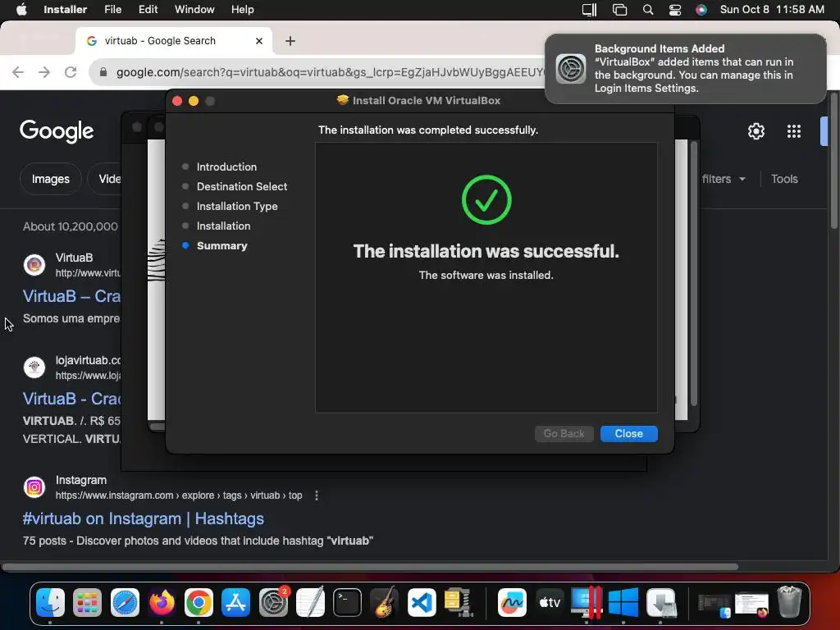Open the archive utility dock icon

pyautogui.click(x=458, y=603)
